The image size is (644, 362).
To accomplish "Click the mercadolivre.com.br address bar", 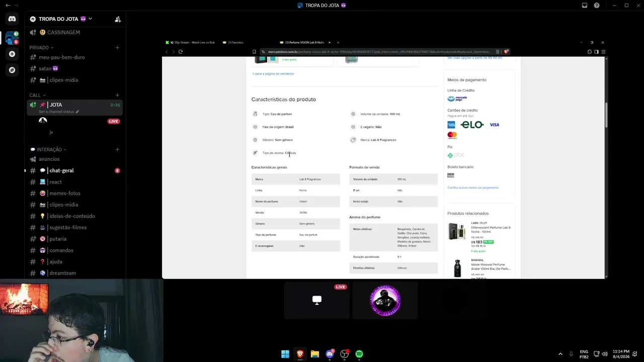I will pyautogui.click(x=380, y=52).
